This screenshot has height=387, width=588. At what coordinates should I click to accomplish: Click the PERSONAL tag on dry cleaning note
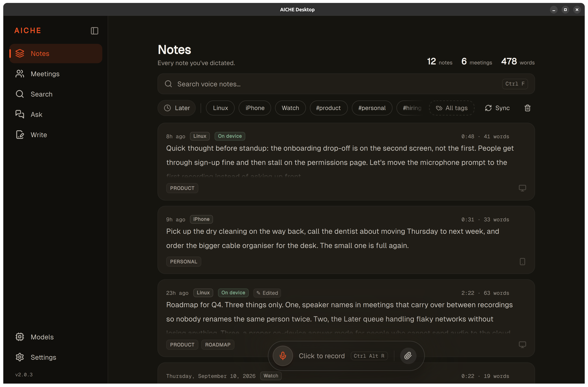click(184, 261)
